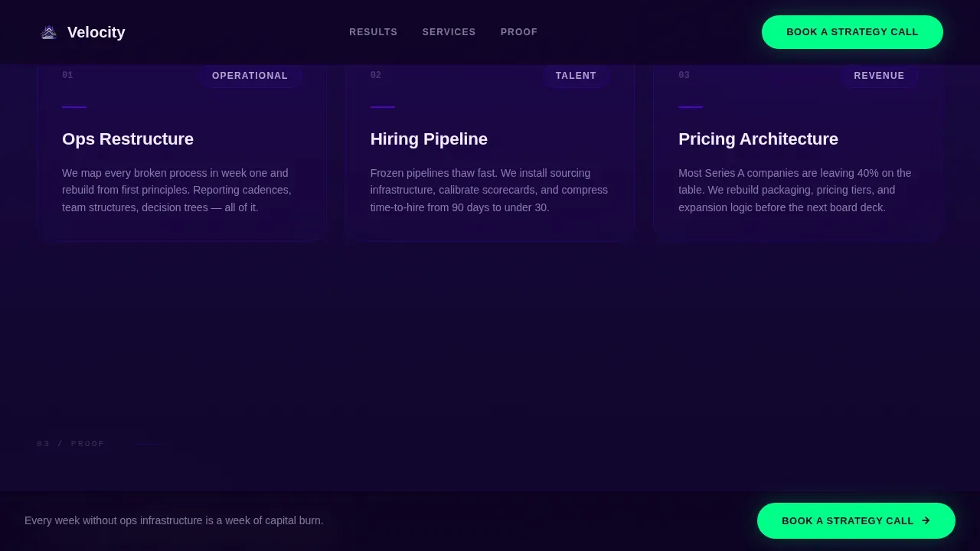Click the Ops Restructure card title
The image size is (980, 551).
pos(128,139)
